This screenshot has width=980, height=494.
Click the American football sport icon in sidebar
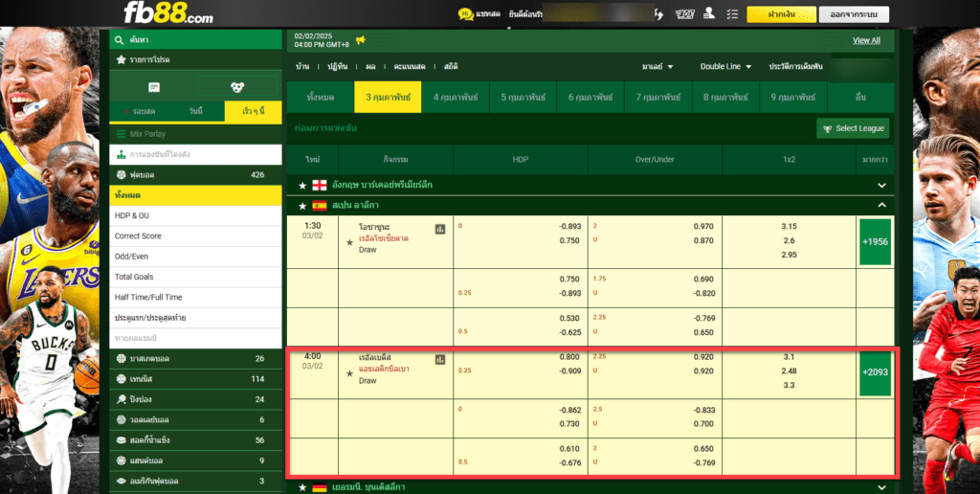click(x=122, y=482)
